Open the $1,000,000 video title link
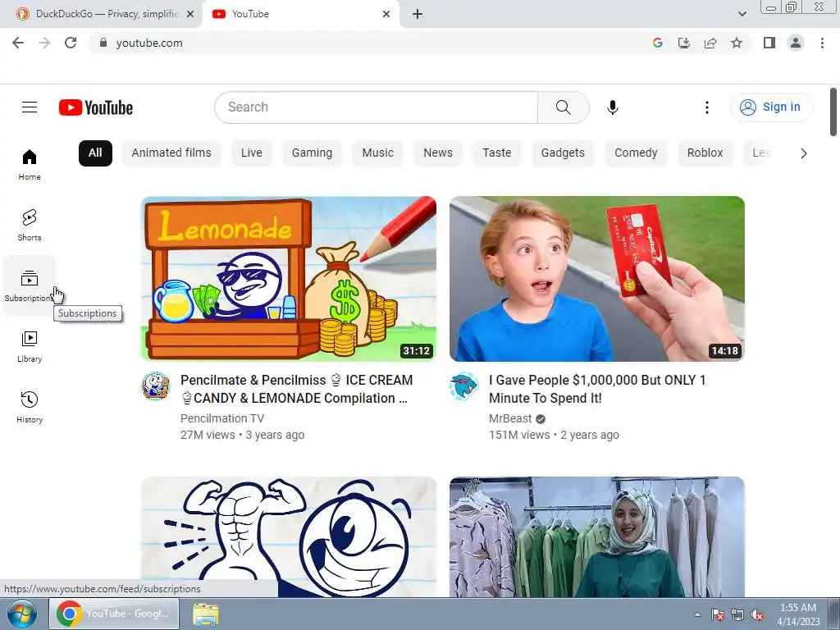 point(597,389)
